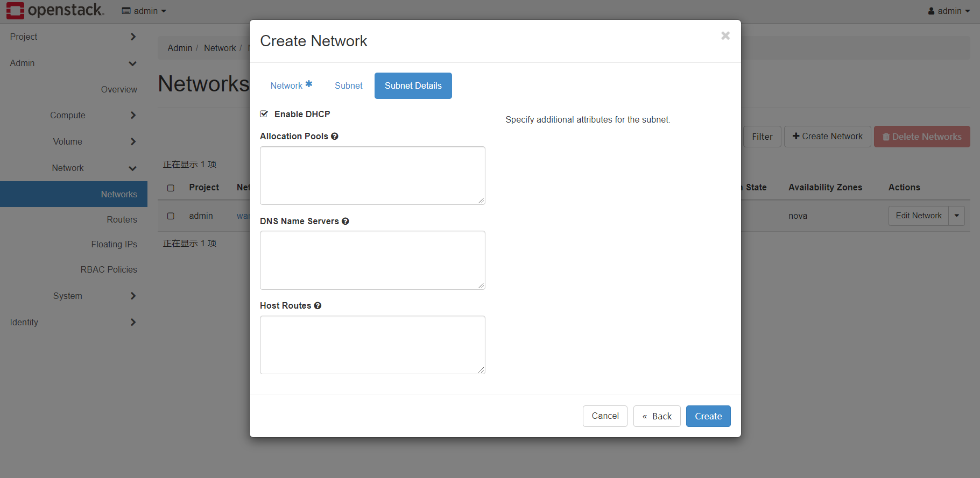Open Overview in the sidebar
This screenshot has height=478, width=980.
tap(119, 89)
